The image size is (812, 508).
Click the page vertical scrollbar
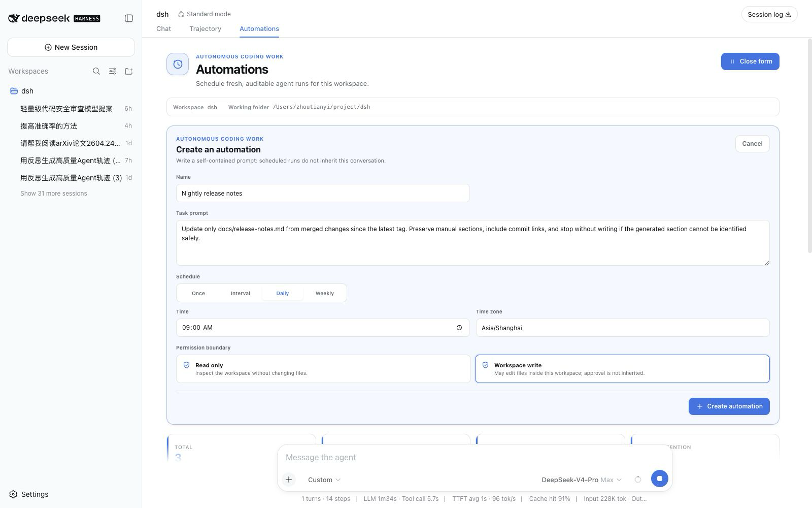click(809, 146)
